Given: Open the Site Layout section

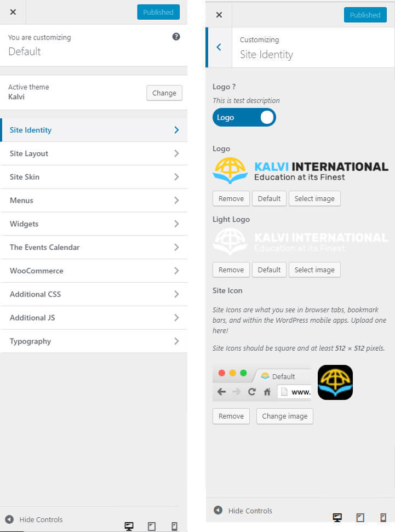Looking at the screenshot, I should coord(94,153).
